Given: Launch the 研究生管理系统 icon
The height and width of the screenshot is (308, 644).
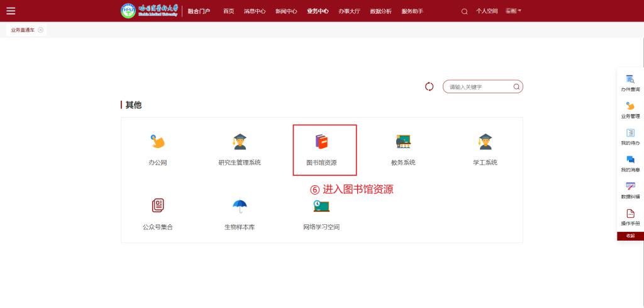Looking at the screenshot, I should (240, 142).
